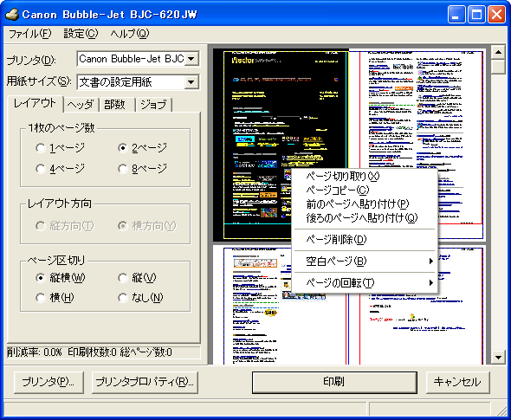Switch to the ジョブ tab

point(154,105)
